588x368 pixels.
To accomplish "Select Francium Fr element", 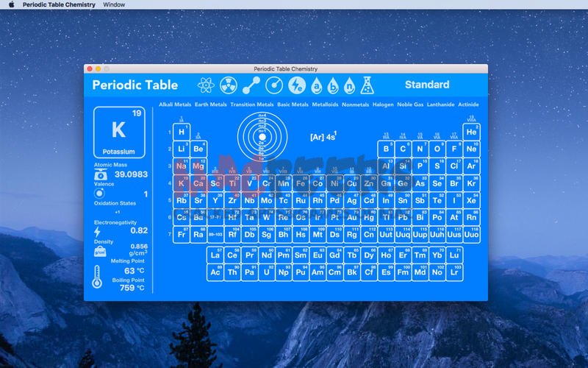I will tap(182, 234).
